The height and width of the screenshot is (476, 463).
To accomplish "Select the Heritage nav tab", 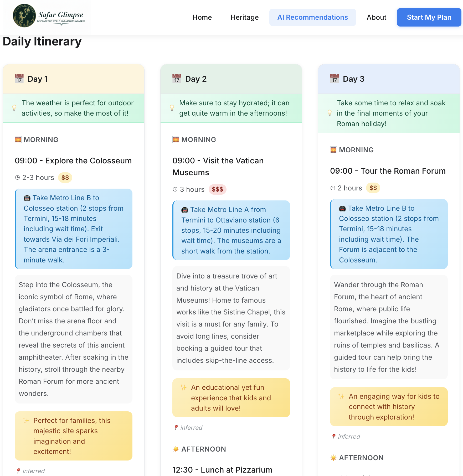I will click(244, 17).
